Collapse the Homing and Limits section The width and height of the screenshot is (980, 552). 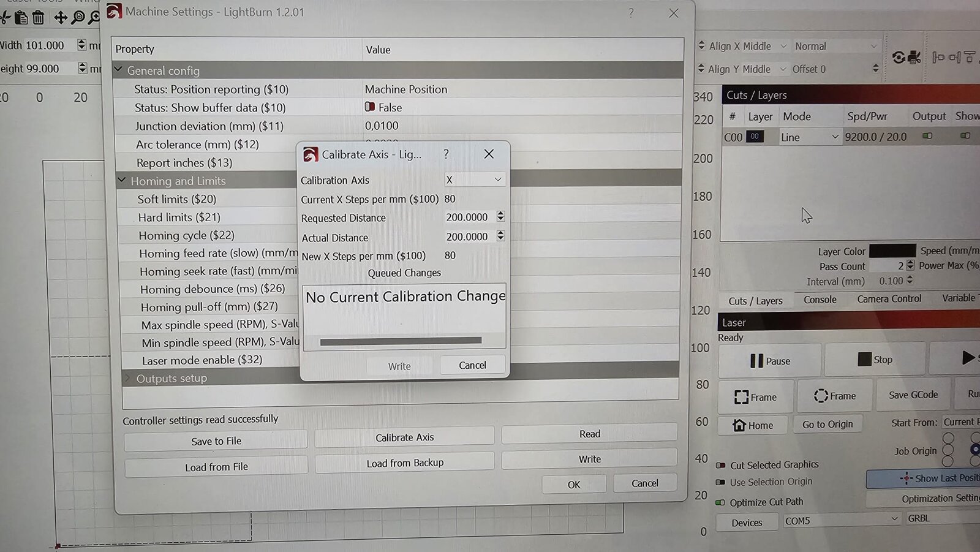[x=122, y=180]
